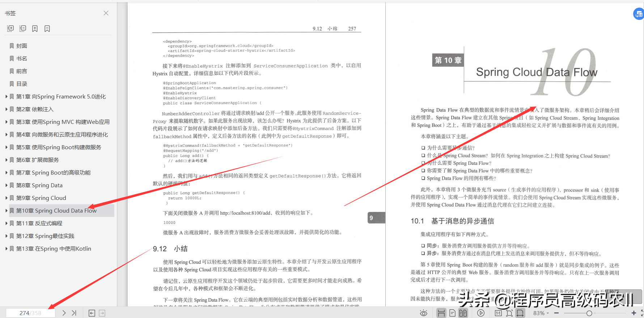This screenshot has height=318, width=644.
Task: Click the expand all bookmarks icon
Action: click(10, 28)
